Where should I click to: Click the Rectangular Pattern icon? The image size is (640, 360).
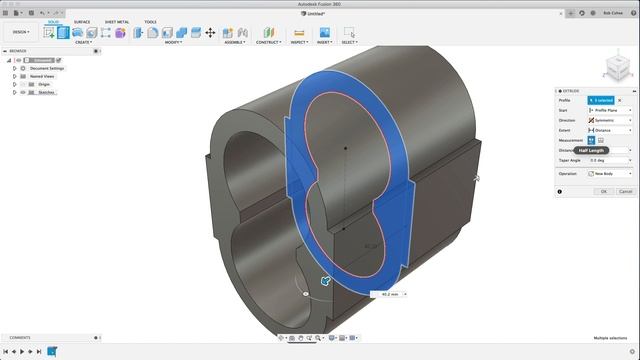tap(106, 33)
